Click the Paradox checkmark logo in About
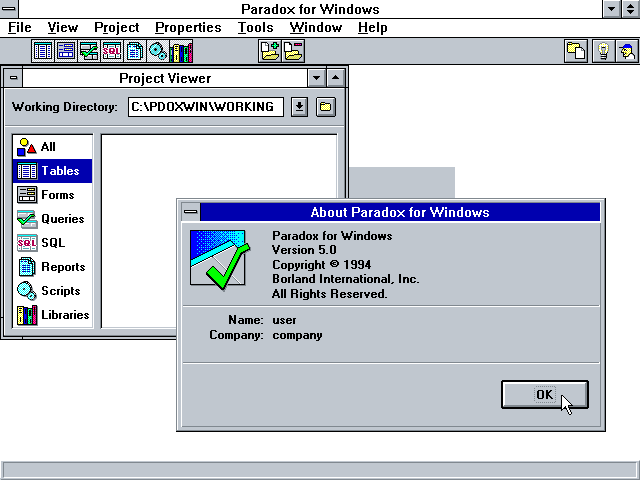Image resolution: width=640 pixels, height=480 pixels. pyautogui.click(x=220, y=260)
